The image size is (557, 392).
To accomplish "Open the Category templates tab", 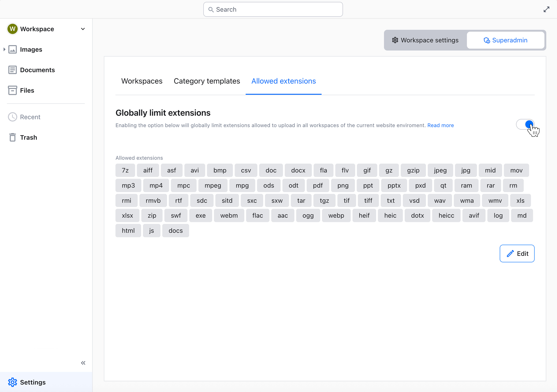I will tap(207, 81).
